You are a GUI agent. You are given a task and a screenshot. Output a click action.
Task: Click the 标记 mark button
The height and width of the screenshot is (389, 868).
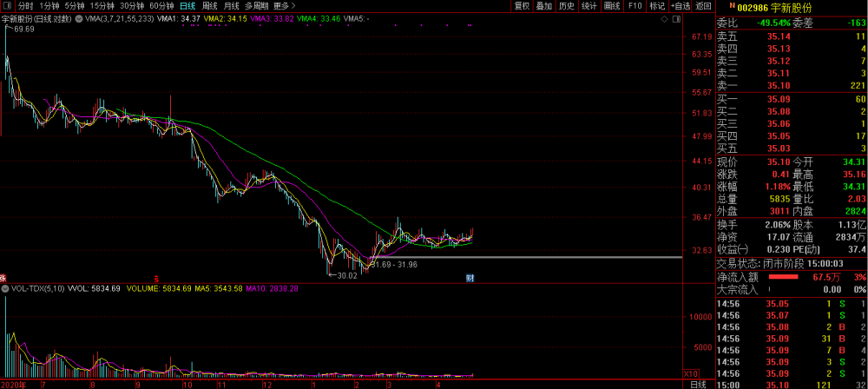(657, 6)
